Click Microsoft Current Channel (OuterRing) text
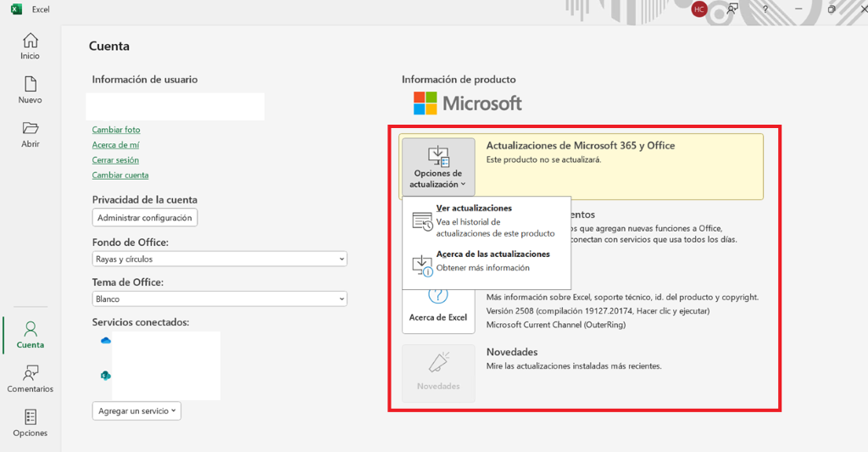 (556, 325)
